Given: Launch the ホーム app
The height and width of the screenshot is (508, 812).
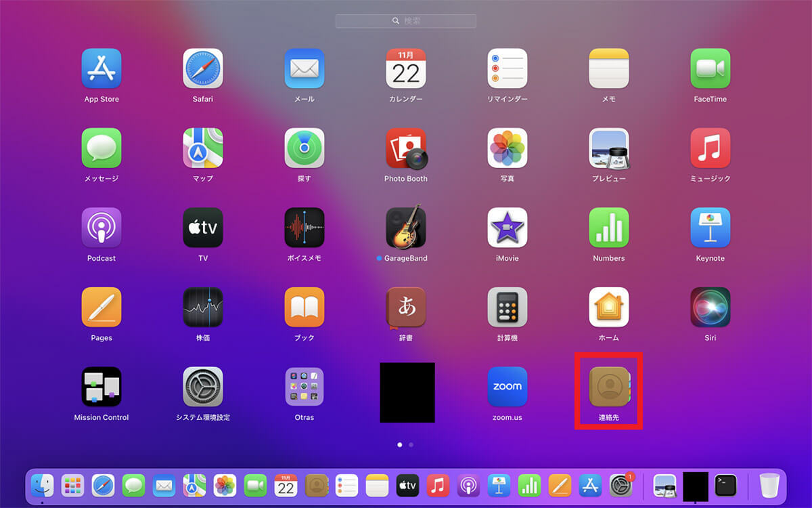Looking at the screenshot, I should [x=609, y=307].
